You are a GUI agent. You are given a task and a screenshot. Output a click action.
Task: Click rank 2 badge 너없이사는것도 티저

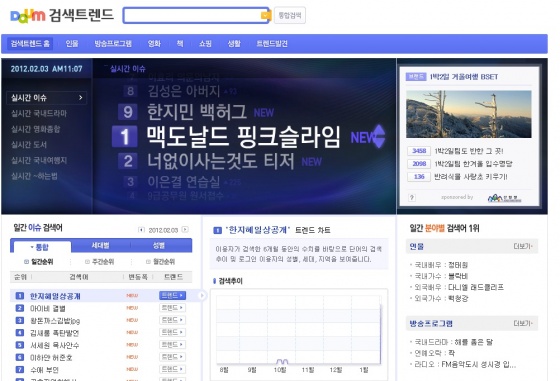pyautogui.click(x=128, y=161)
